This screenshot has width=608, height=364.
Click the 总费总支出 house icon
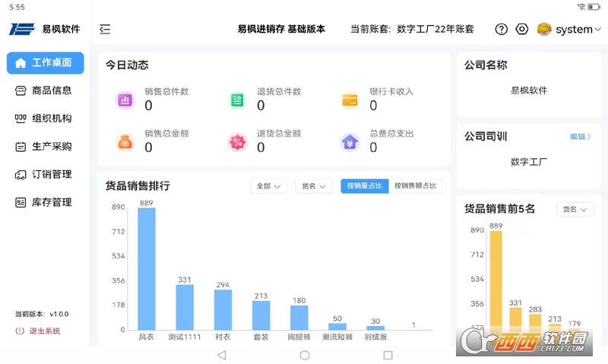click(x=350, y=142)
